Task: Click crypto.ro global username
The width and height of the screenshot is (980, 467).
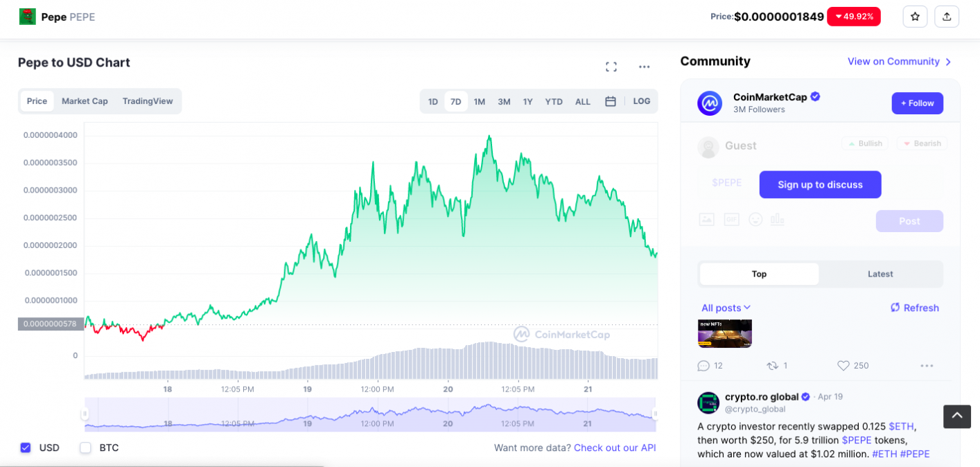Action: click(x=762, y=397)
